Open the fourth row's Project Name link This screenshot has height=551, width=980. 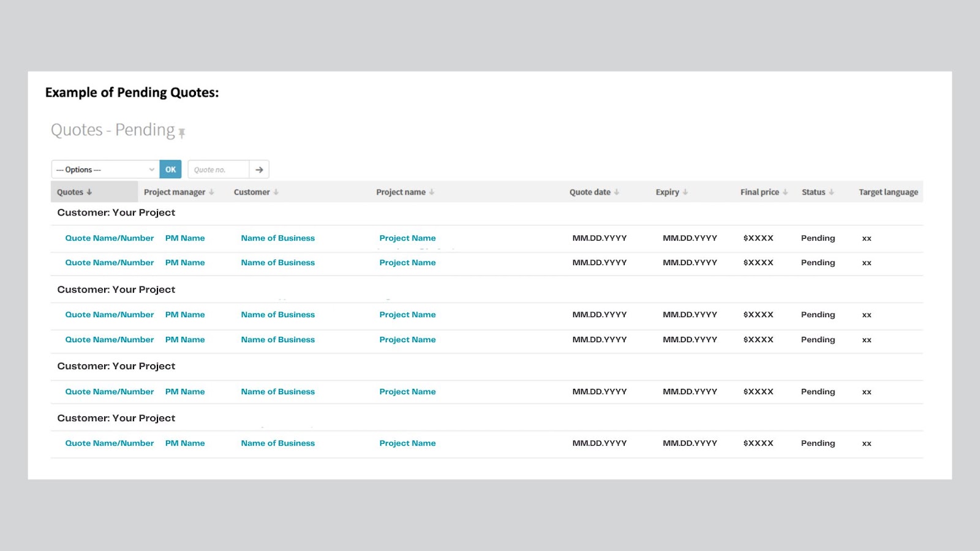(407, 340)
